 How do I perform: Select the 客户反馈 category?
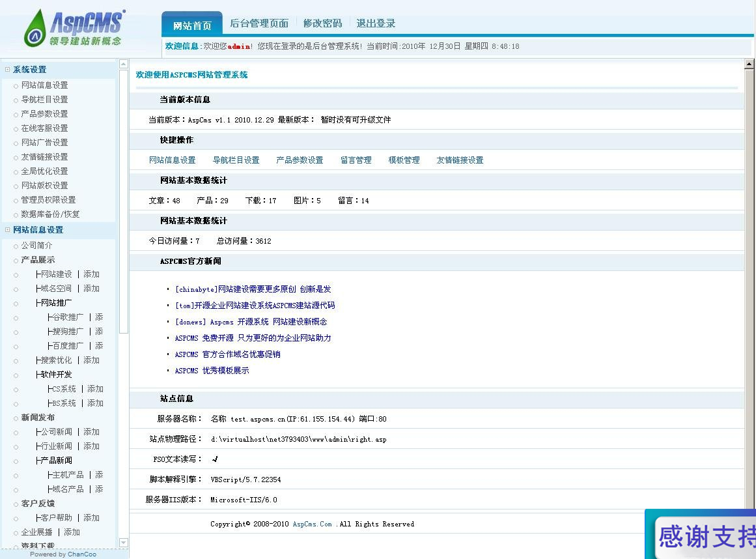pyautogui.click(x=38, y=504)
